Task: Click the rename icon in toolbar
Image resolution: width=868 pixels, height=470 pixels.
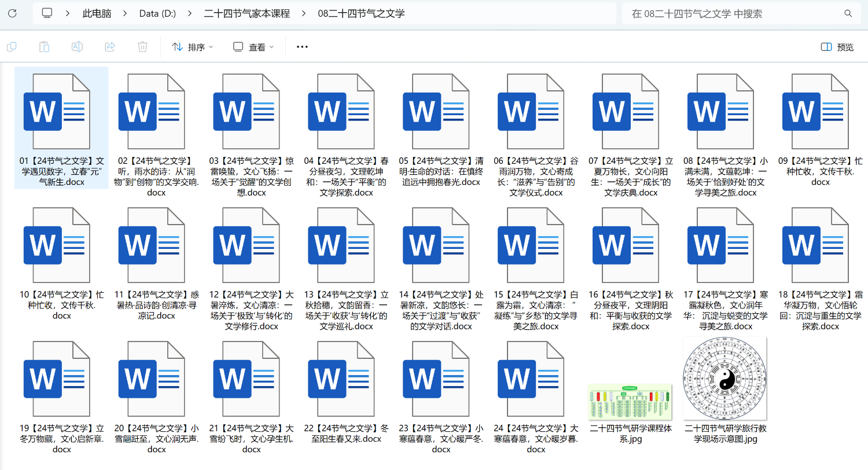Action: tap(77, 47)
